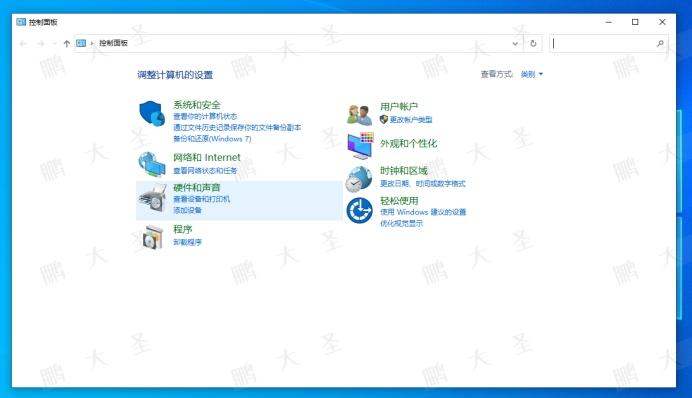
Task: Close the control panel window
Action: coord(662,22)
